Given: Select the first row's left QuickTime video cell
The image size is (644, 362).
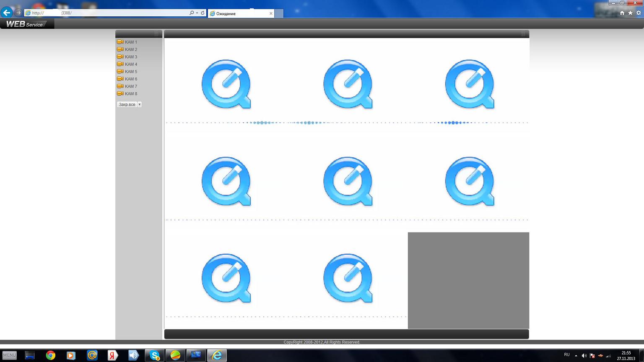Looking at the screenshot, I should point(225,87).
